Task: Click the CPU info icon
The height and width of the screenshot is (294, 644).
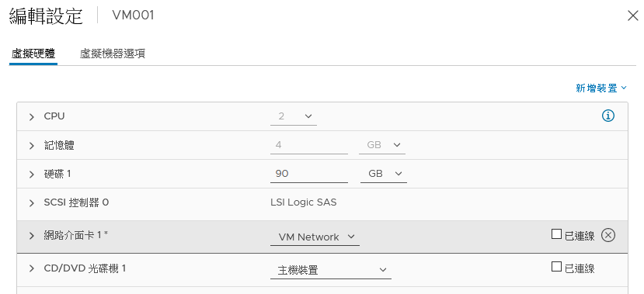Action: [x=608, y=116]
